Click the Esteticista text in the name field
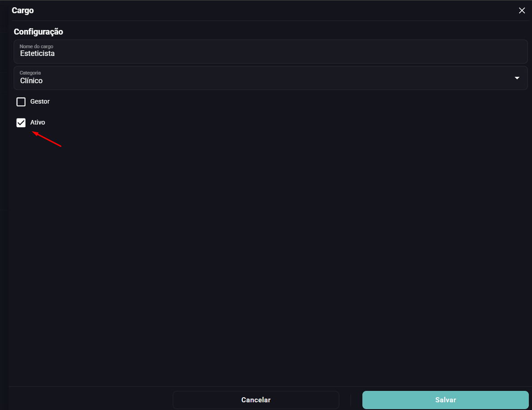 pyautogui.click(x=37, y=54)
